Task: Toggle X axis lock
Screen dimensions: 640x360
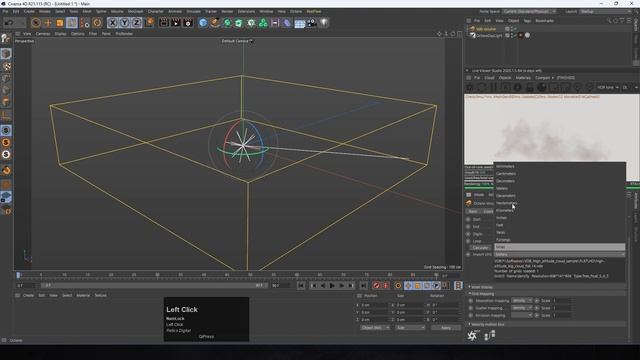Action: 113,23
